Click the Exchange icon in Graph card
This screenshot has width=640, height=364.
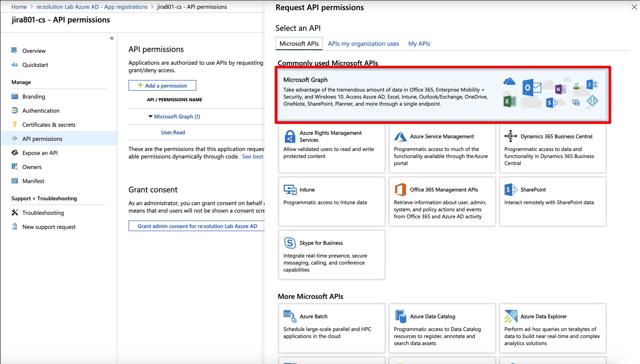coord(592,85)
